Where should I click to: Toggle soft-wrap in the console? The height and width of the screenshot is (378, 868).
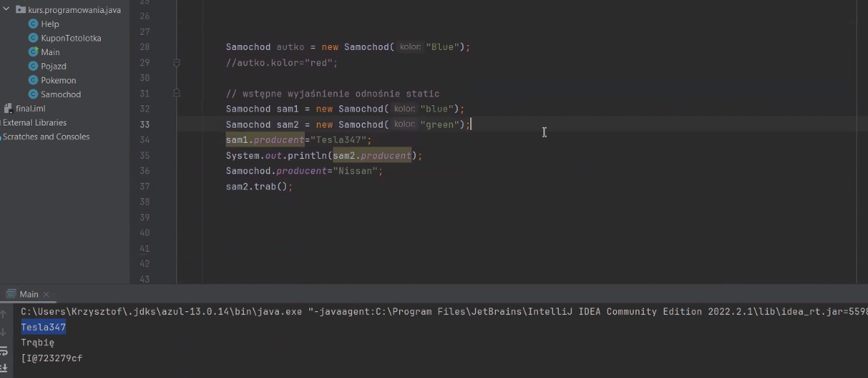(4, 350)
